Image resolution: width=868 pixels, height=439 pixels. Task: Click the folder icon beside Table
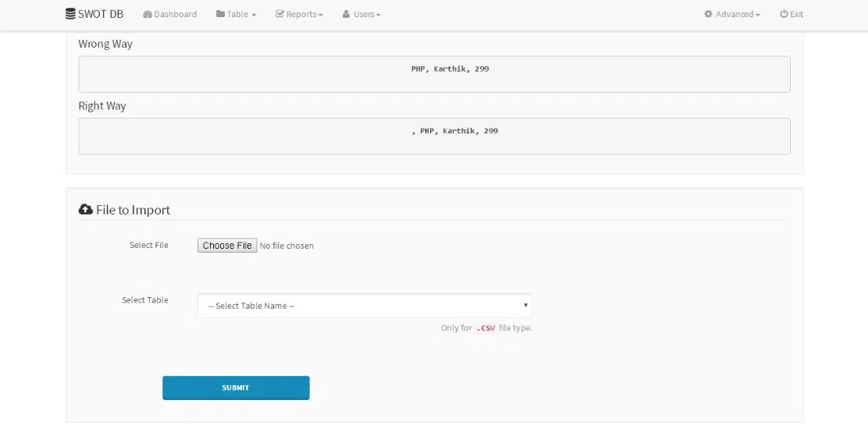coord(220,14)
